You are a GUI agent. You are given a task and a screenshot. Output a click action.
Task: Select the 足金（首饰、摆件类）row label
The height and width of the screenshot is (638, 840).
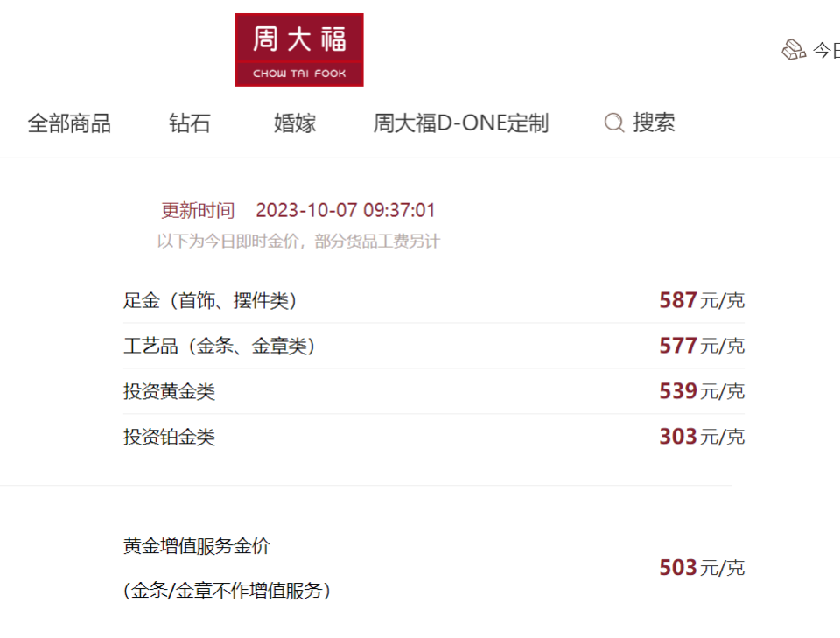click(x=210, y=301)
